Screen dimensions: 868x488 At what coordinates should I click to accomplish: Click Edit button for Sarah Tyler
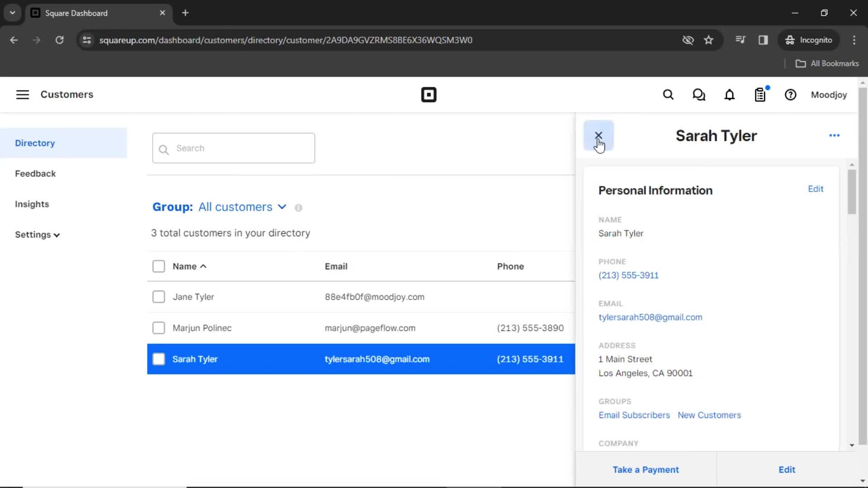pos(816,189)
